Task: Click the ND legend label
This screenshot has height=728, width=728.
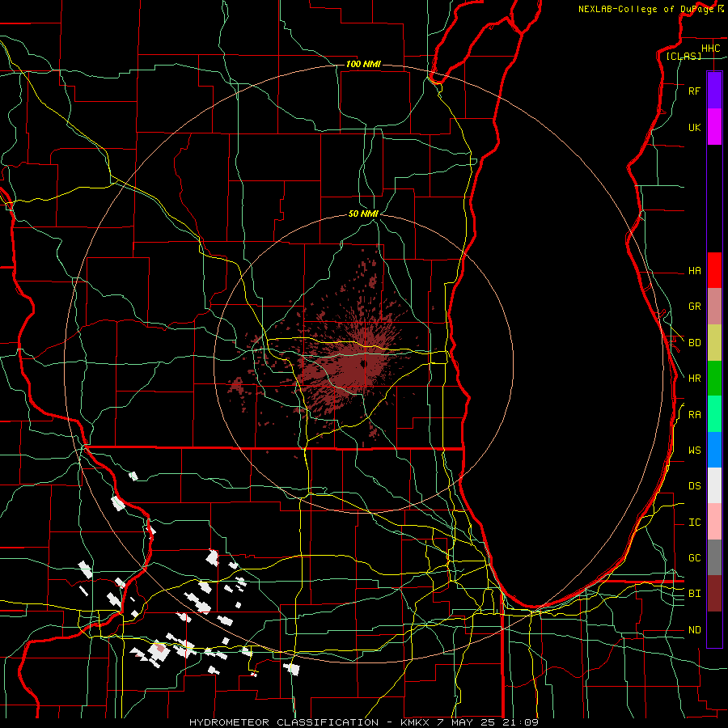Action: coord(694,630)
